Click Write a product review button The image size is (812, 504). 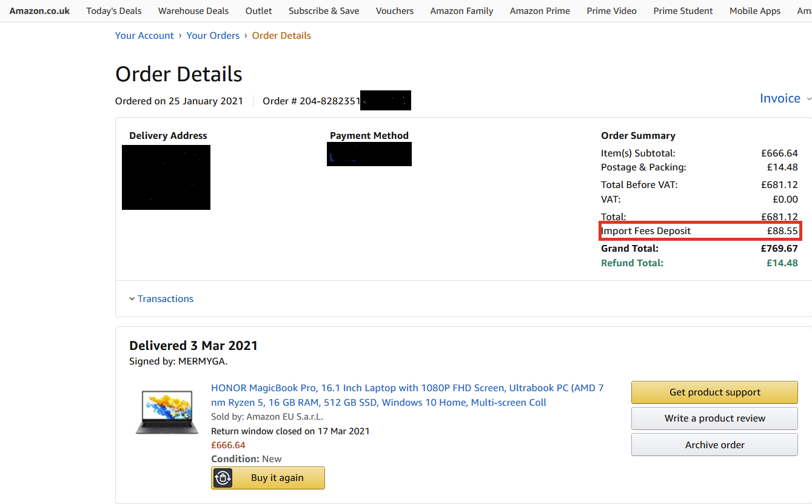714,418
